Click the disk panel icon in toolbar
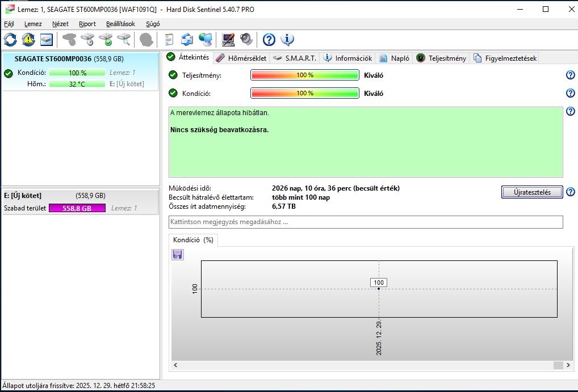Image resolution: width=578 pixels, height=392 pixels. [47, 39]
